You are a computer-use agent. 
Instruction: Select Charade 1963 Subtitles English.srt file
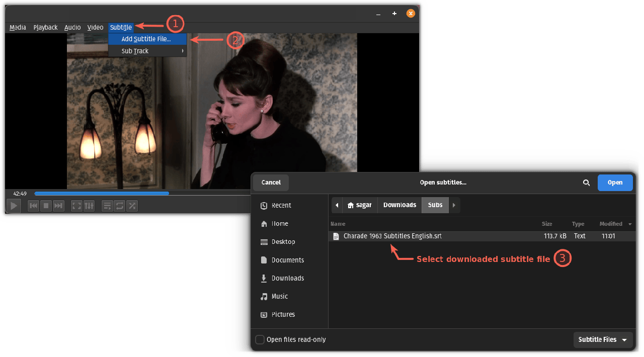392,236
